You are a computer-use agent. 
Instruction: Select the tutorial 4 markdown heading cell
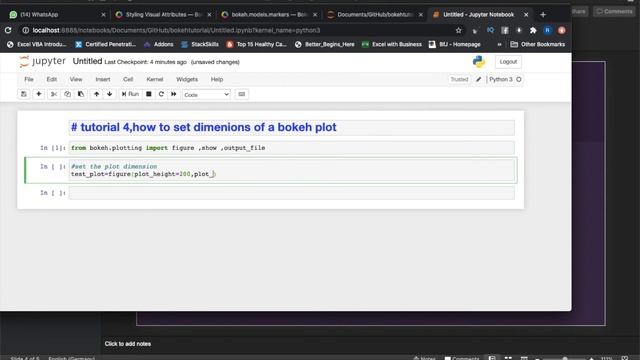pyautogui.click(x=292, y=127)
